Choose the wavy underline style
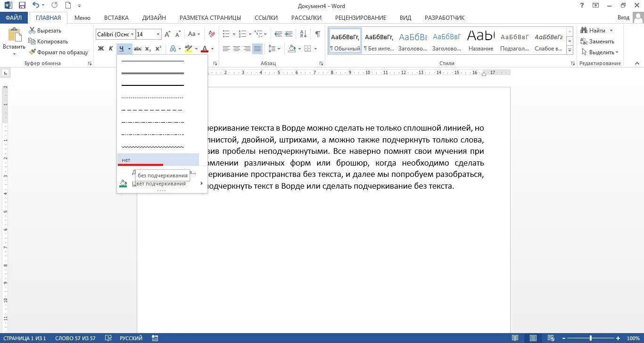 tap(153, 147)
